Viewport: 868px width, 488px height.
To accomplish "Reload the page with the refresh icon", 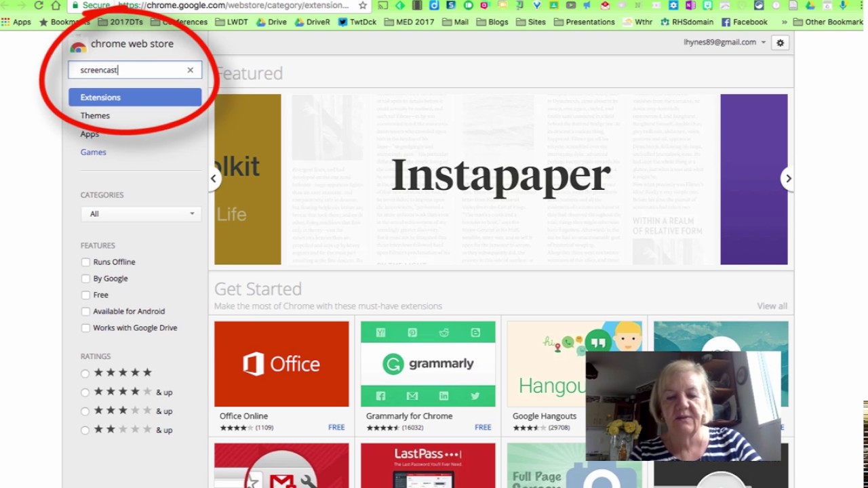I will [x=39, y=5].
